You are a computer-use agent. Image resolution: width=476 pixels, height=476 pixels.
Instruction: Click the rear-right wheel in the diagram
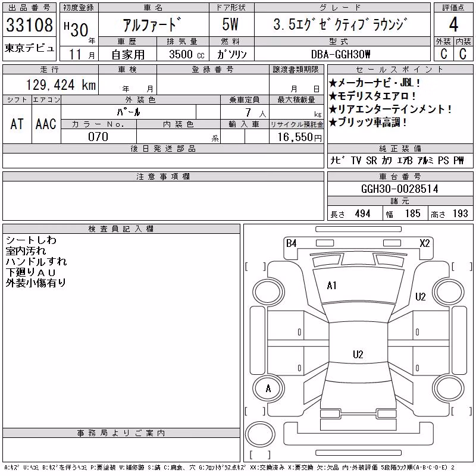point(449,389)
